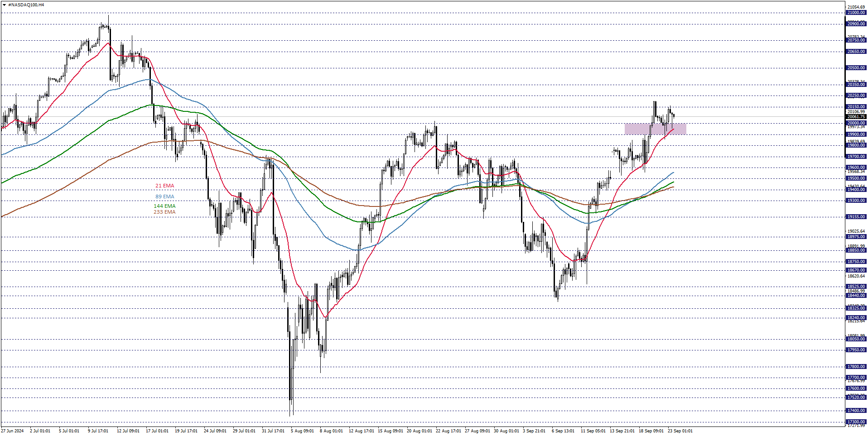Click the 5 Aug 09:01 time label
The width and height of the screenshot is (868, 436).
(x=303, y=431)
